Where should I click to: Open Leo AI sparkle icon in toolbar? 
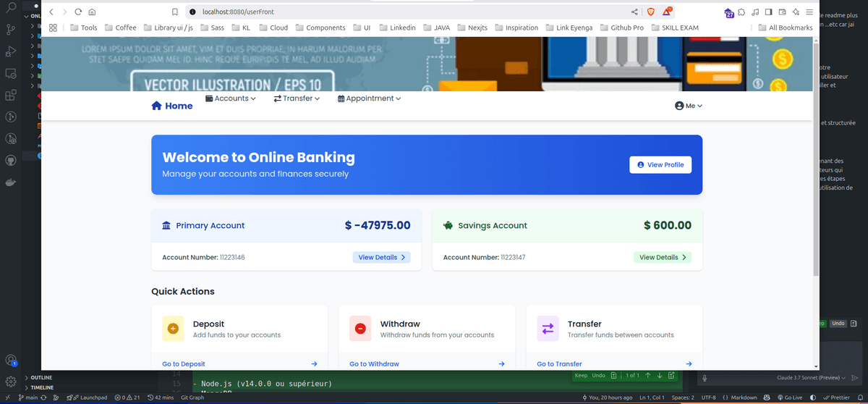(796, 12)
